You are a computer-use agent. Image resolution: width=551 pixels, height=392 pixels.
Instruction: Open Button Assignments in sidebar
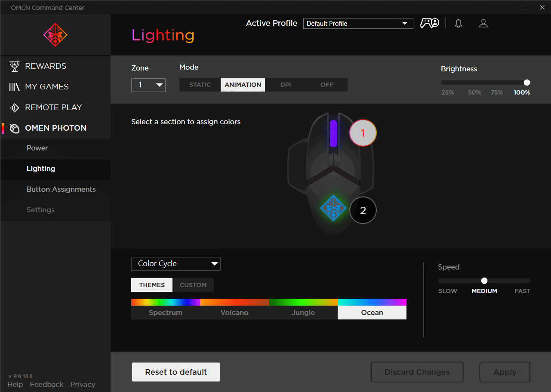click(x=61, y=190)
